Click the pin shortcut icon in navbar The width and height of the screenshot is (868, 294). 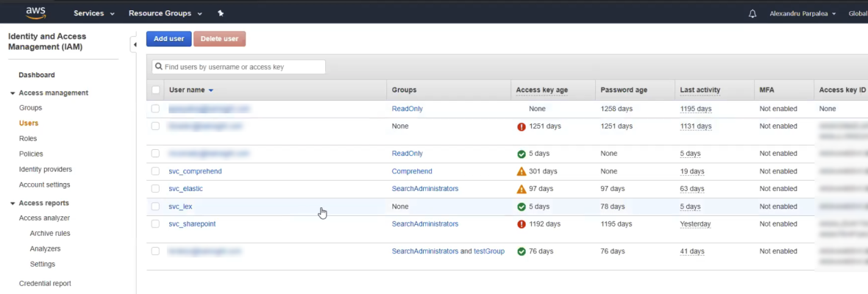tap(221, 13)
